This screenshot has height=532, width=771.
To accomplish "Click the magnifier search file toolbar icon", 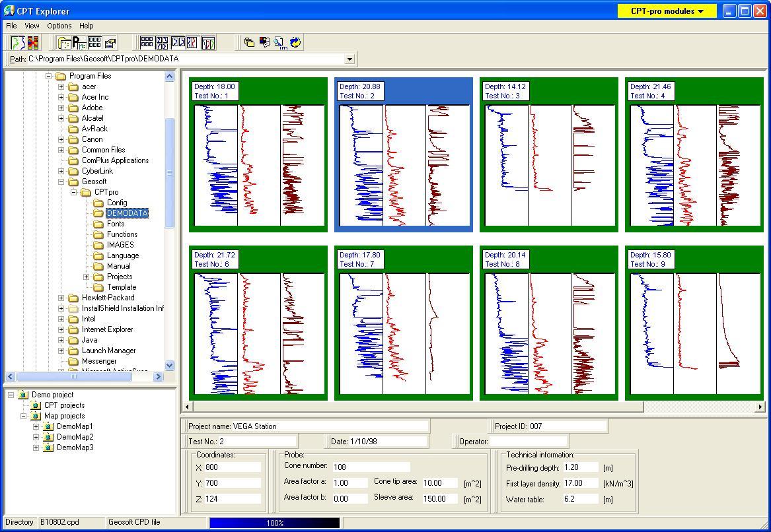I will coord(280,43).
